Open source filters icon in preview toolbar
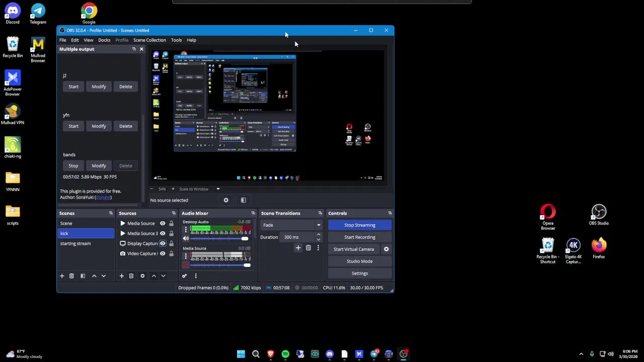Image resolution: width=644 pixels, height=362 pixels. coord(244,200)
